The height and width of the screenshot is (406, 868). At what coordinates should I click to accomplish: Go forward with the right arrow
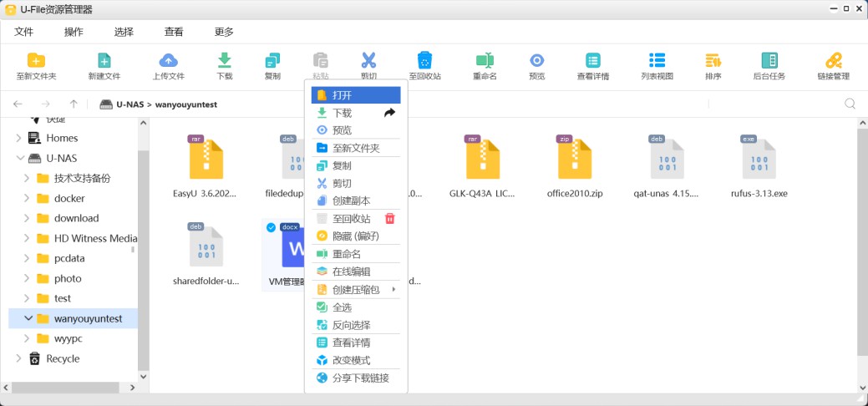pos(46,104)
